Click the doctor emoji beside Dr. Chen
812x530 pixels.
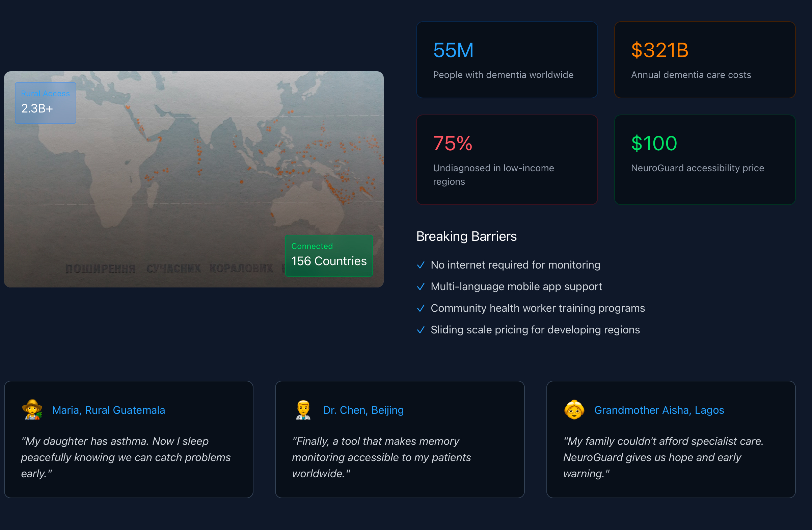coord(303,409)
